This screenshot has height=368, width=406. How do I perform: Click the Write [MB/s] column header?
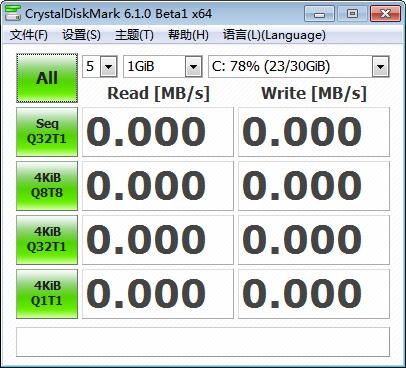pos(314,93)
